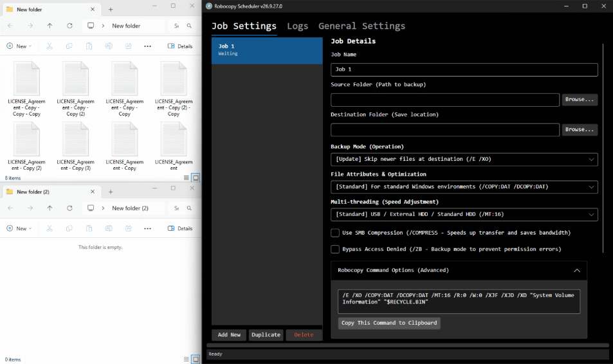Enable Use SMB Compression checkbox
Image resolution: width=613 pixels, height=364 pixels.
pyautogui.click(x=335, y=233)
